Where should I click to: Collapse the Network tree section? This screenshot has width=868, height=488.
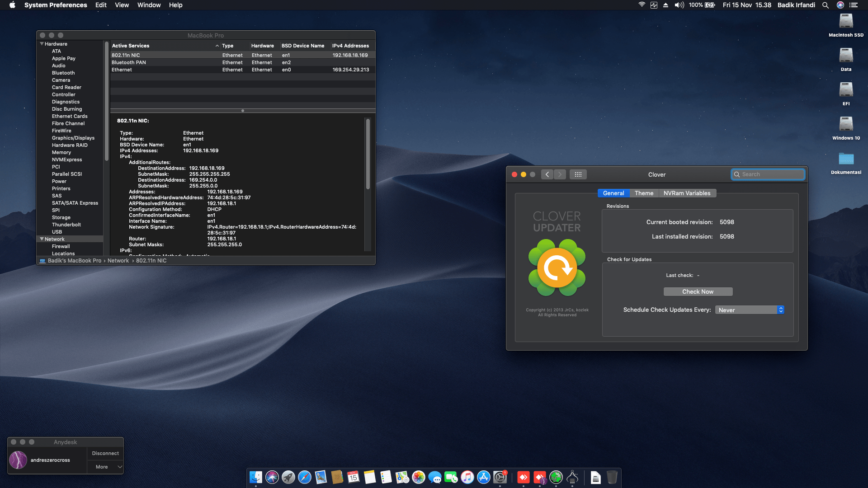[42, 239]
